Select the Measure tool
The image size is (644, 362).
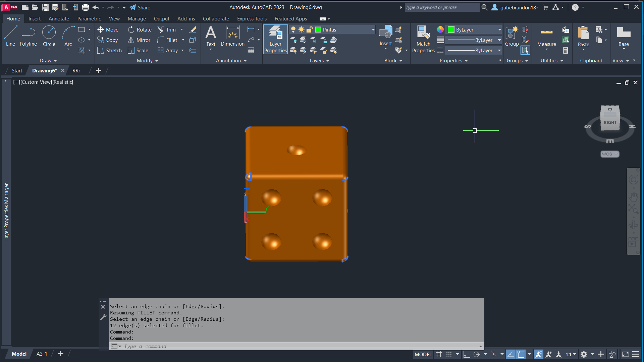(x=546, y=36)
